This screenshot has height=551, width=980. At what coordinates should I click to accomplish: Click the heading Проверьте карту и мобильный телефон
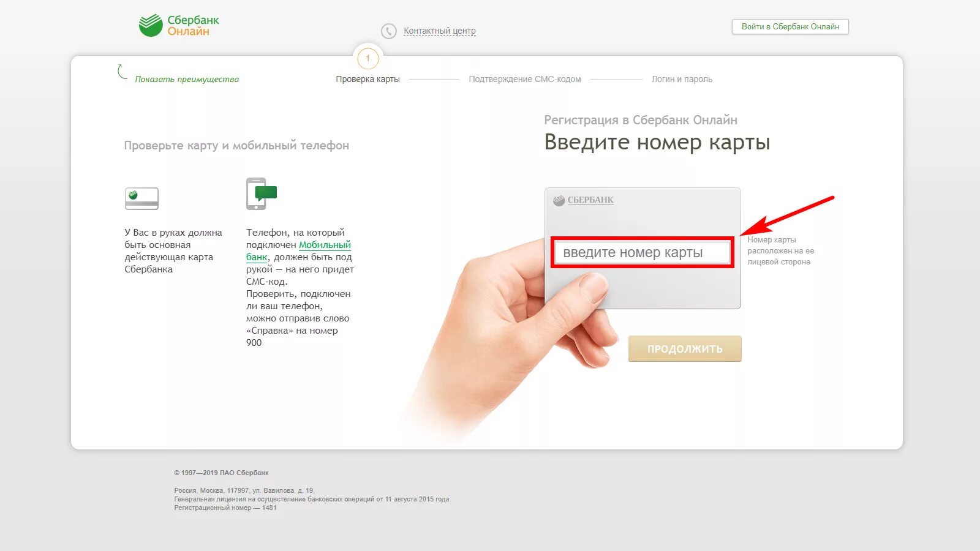point(236,146)
